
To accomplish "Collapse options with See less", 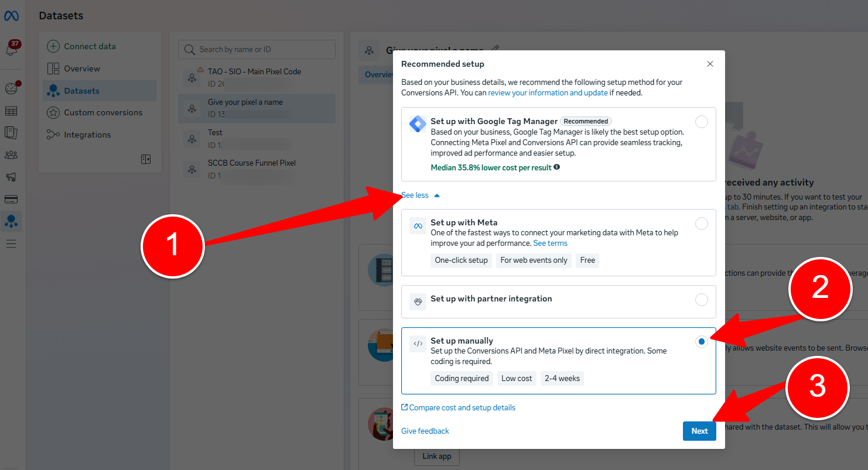I will [420, 195].
